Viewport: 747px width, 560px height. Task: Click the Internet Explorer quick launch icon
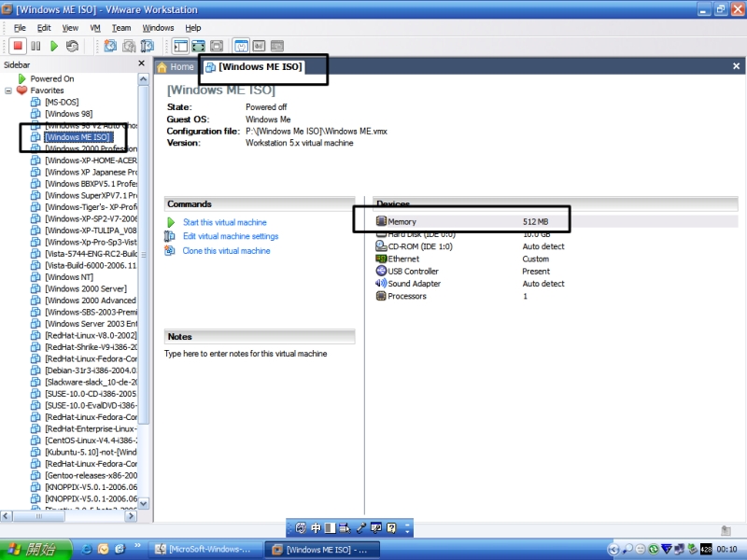87,550
